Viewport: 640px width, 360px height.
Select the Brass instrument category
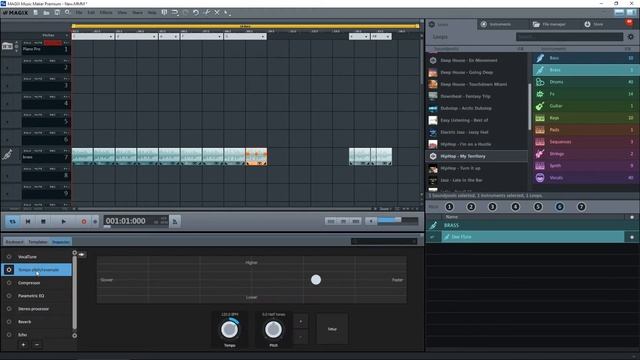click(586, 70)
